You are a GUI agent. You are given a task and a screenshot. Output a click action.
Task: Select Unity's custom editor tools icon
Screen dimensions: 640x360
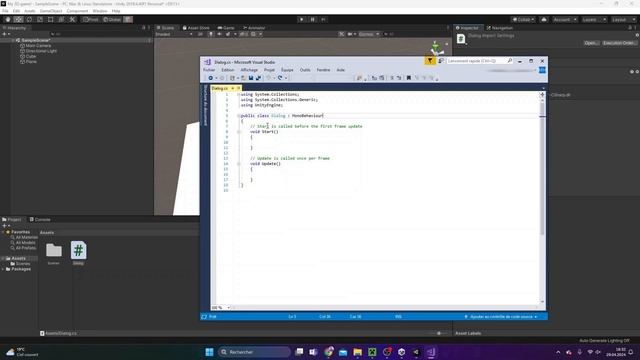pyautogui.click(x=72, y=19)
